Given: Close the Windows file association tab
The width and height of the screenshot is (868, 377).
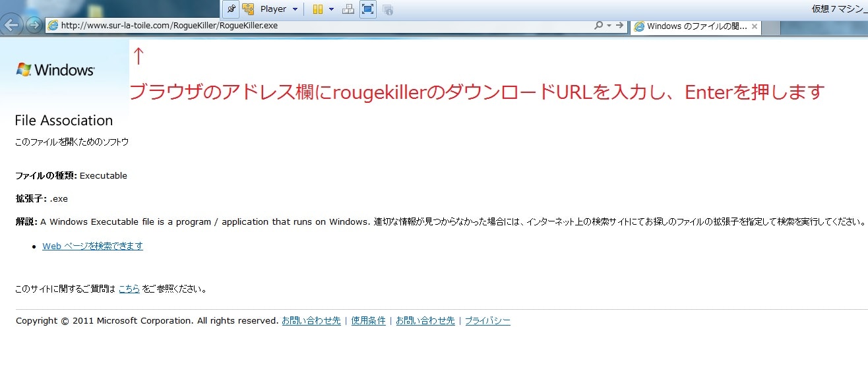Looking at the screenshot, I should click(x=755, y=27).
